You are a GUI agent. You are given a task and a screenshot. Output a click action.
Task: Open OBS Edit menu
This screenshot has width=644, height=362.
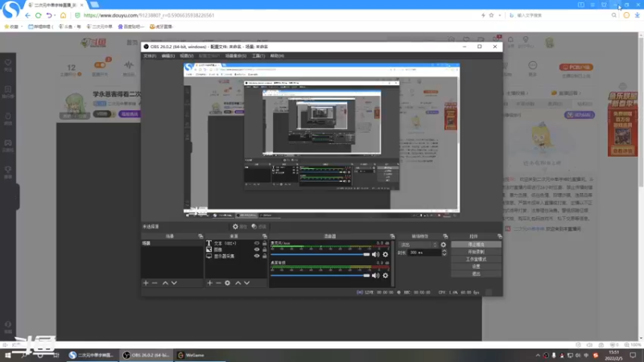(168, 56)
